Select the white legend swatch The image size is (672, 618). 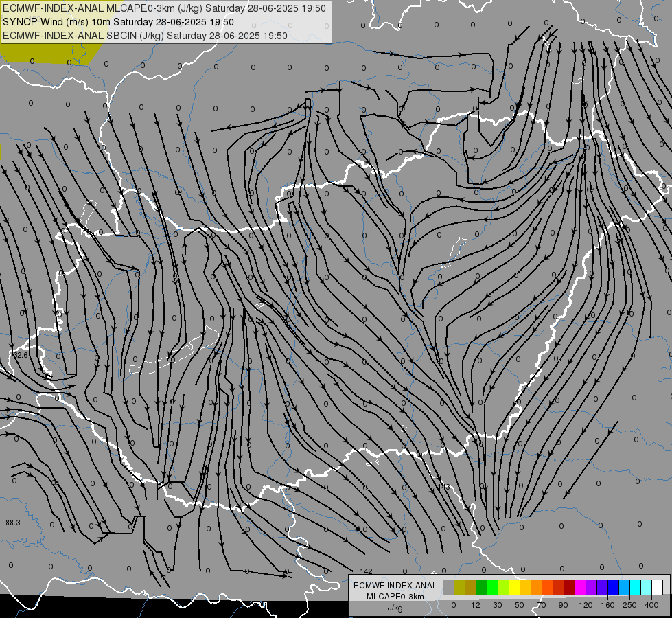(658, 587)
